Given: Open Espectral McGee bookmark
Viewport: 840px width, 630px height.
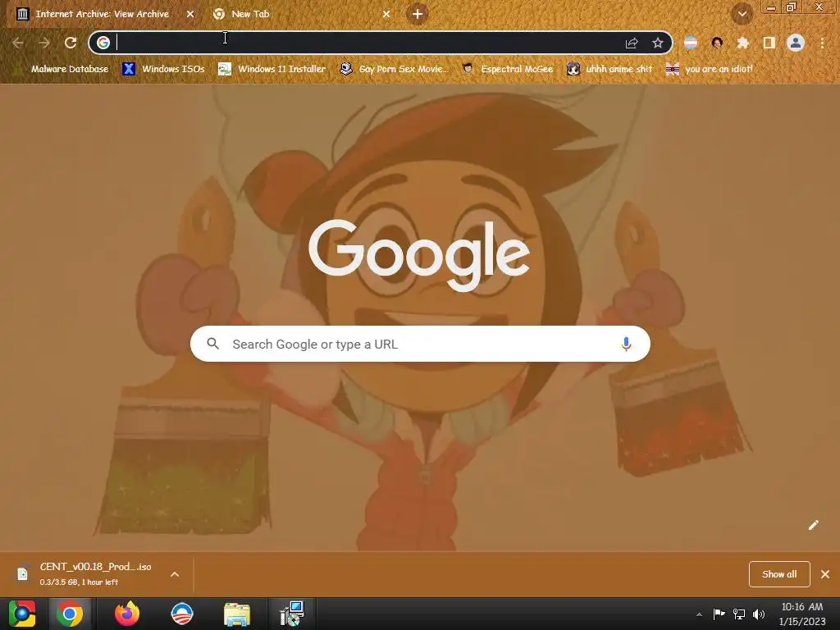Looking at the screenshot, I should click(507, 69).
